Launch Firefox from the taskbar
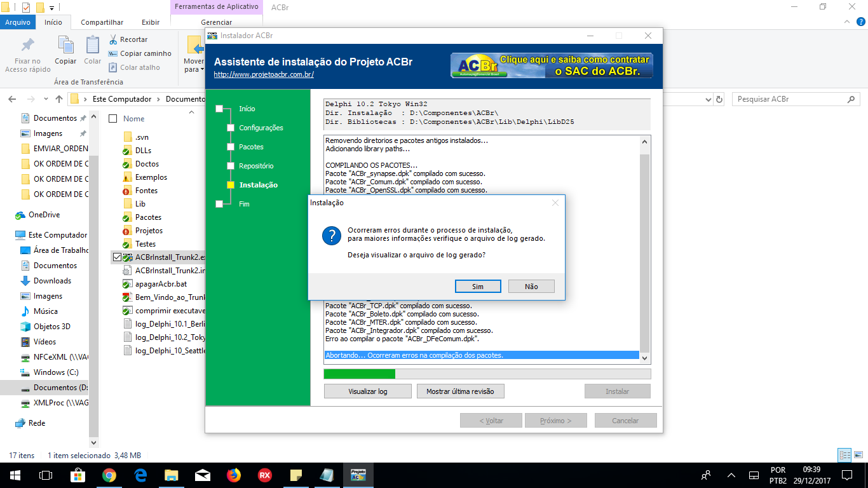868x488 pixels. pos(234,475)
